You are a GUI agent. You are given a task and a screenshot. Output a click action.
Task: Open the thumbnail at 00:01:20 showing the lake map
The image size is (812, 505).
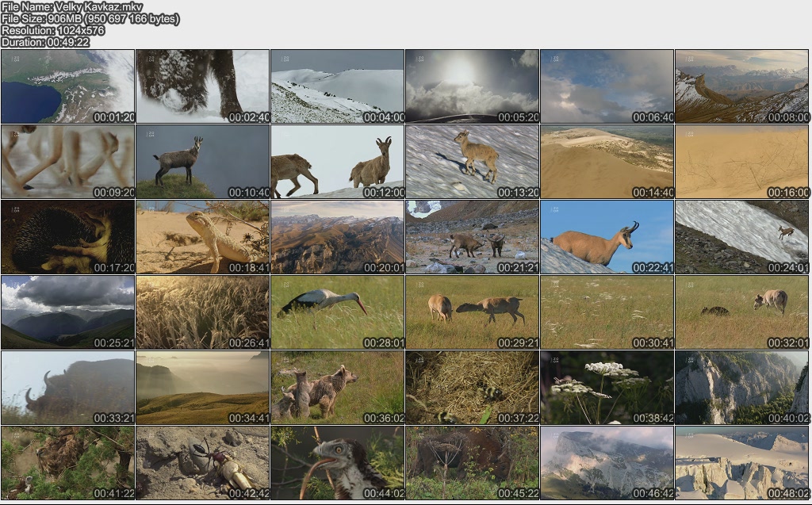point(68,86)
